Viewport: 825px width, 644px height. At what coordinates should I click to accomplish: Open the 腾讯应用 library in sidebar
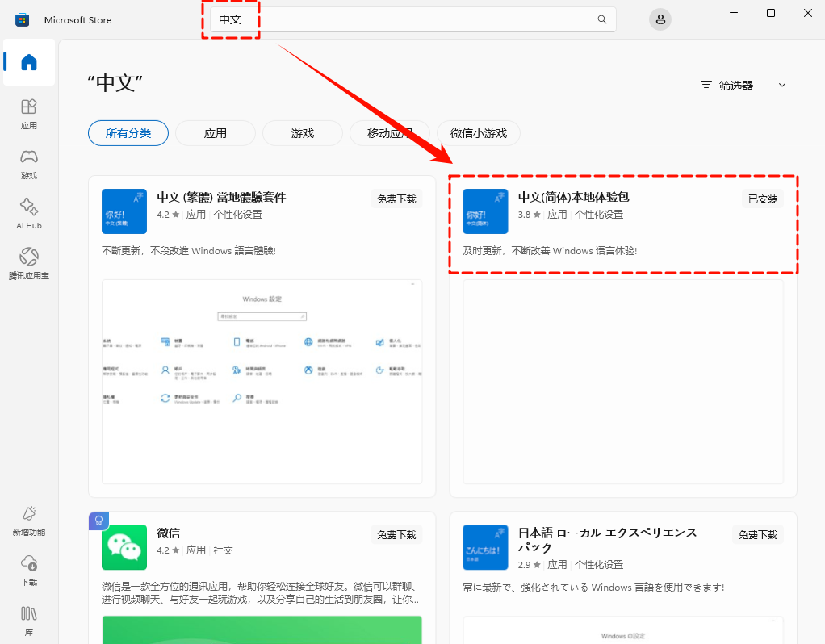click(28, 262)
